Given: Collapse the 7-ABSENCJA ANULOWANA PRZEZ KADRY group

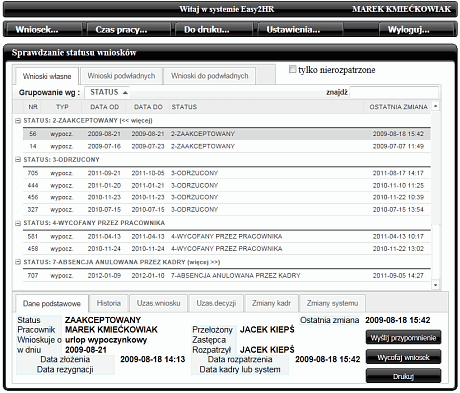Looking at the screenshot, I should click(18, 262).
